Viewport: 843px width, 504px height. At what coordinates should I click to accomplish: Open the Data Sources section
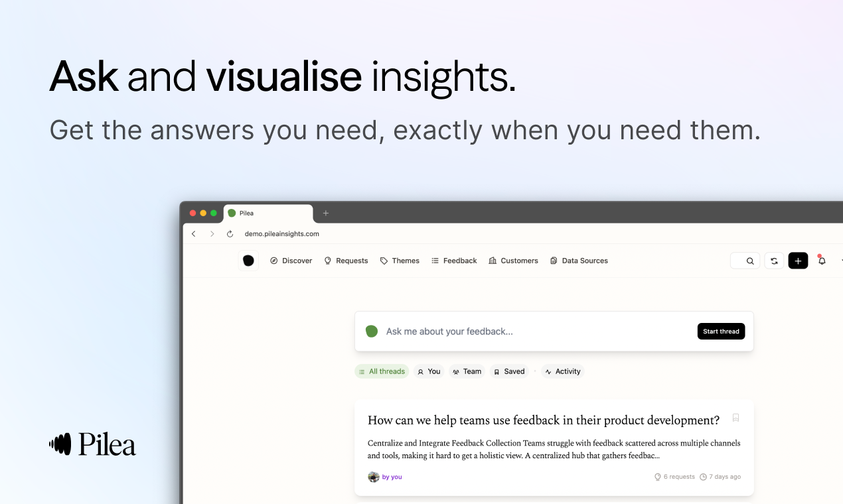(x=579, y=261)
